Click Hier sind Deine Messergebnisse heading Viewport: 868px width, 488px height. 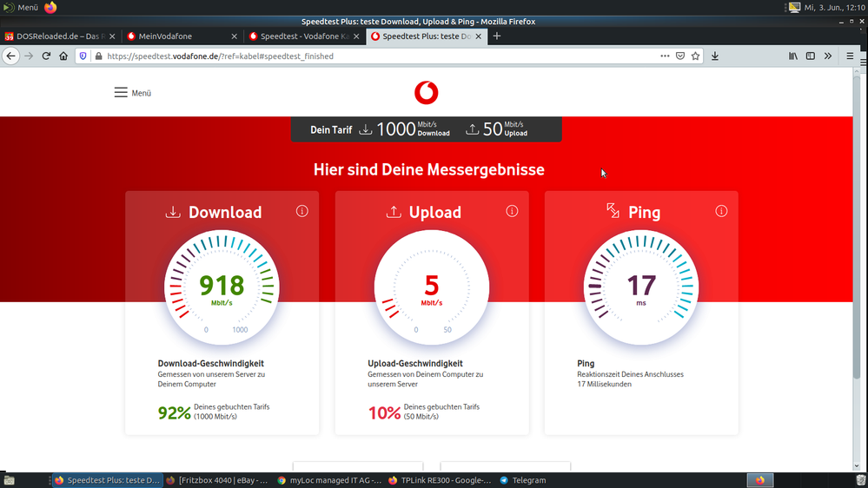pyautogui.click(x=429, y=170)
